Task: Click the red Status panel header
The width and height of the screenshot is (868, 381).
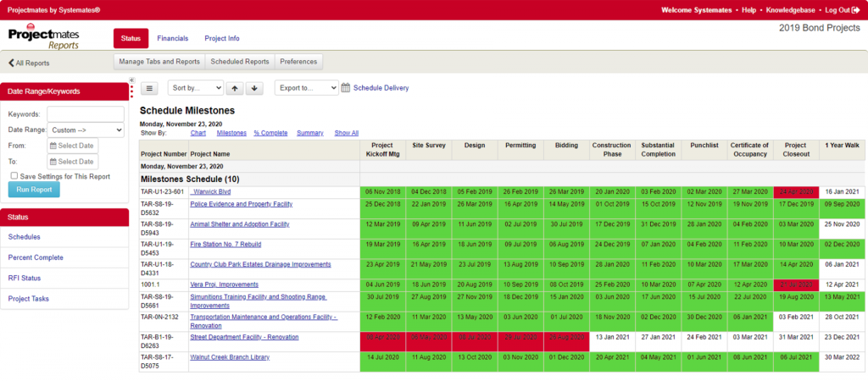Action: (64, 218)
